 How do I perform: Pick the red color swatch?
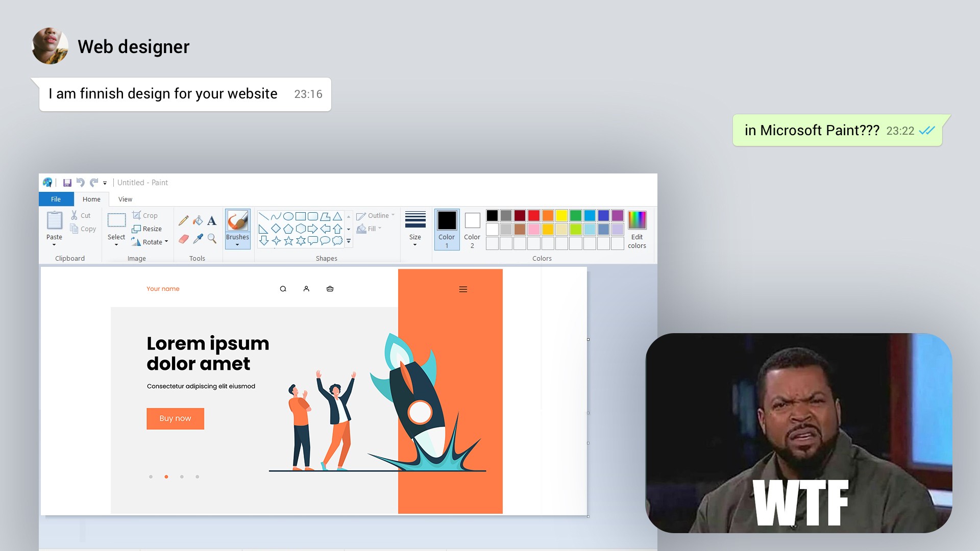tap(533, 215)
